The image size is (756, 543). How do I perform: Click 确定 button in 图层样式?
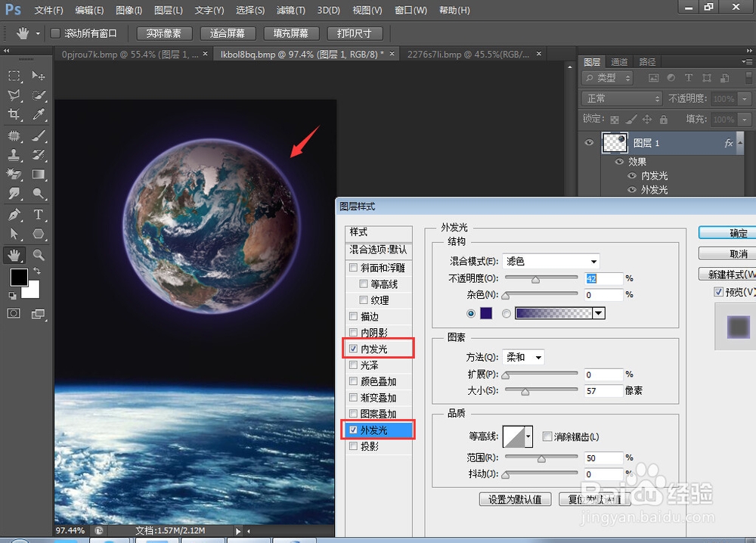[727, 234]
